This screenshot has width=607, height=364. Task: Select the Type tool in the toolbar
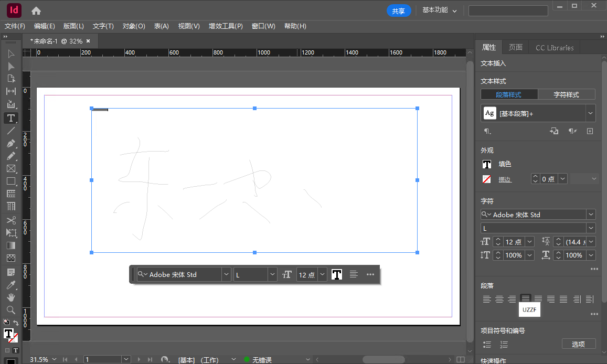click(11, 118)
